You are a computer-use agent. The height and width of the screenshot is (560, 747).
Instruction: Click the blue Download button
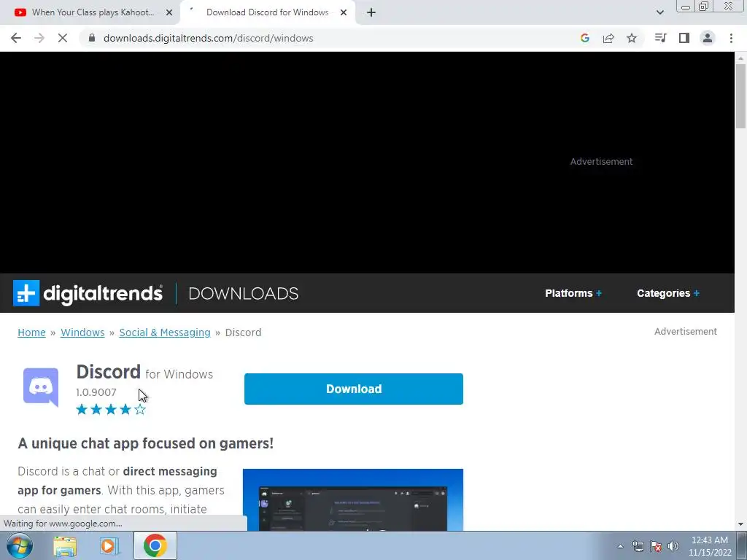pyautogui.click(x=354, y=389)
